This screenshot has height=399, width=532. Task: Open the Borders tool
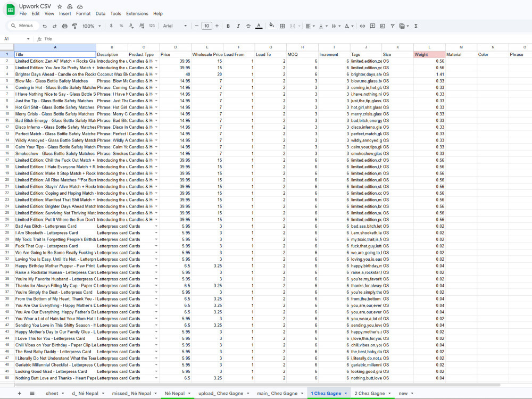click(282, 26)
